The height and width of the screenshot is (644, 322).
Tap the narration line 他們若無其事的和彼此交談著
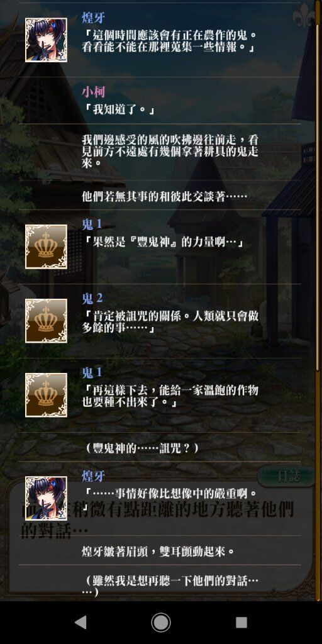[x=164, y=196]
